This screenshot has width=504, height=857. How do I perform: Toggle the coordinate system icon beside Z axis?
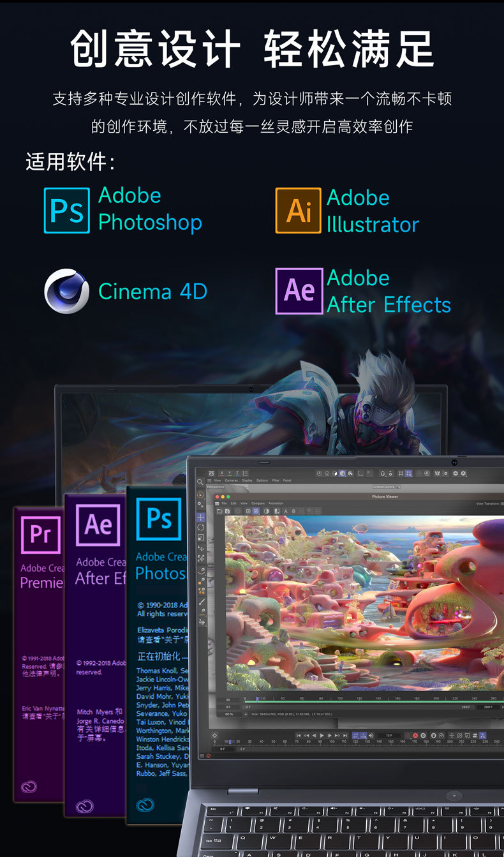tap(245, 473)
